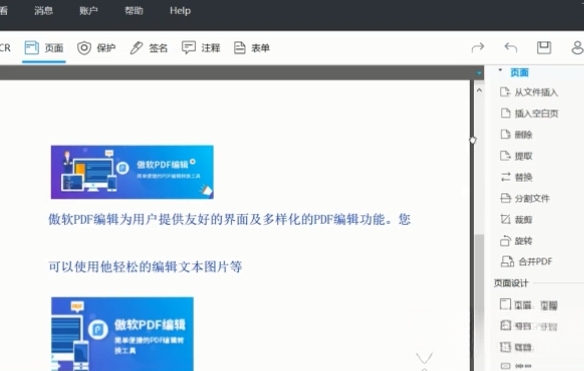Switch to the 页面 toolbar tab
The width and height of the screenshot is (584, 371).
[x=44, y=48]
